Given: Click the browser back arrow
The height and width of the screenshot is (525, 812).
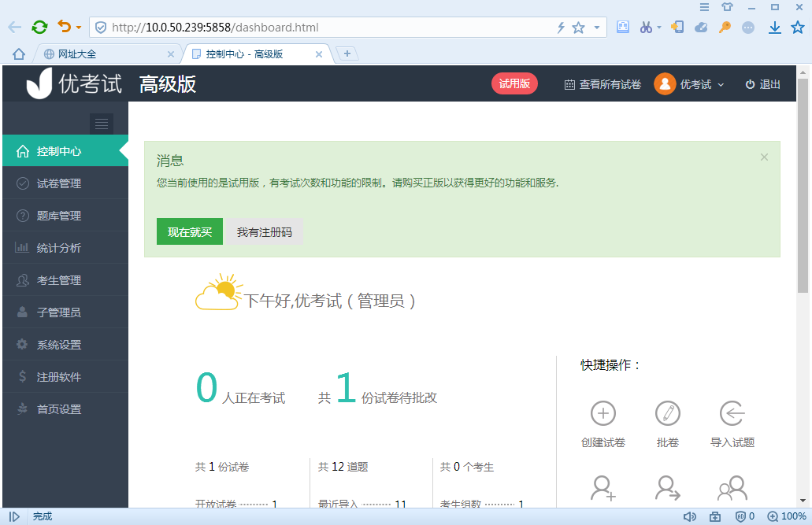Looking at the screenshot, I should [14, 28].
